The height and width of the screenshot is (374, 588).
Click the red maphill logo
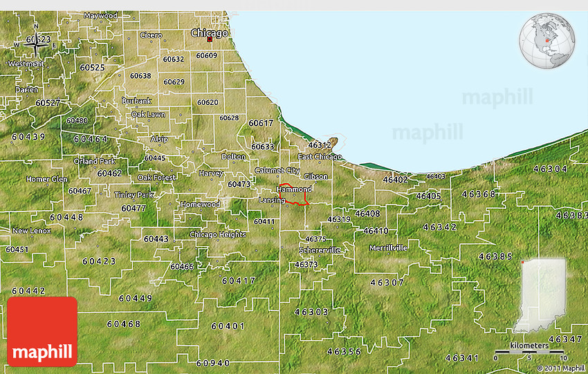(42, 331)
